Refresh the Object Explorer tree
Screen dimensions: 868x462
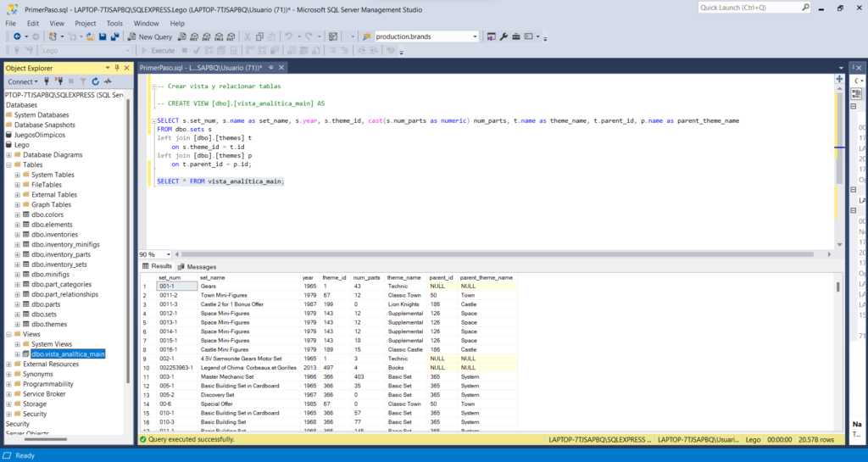coord(95,81)
